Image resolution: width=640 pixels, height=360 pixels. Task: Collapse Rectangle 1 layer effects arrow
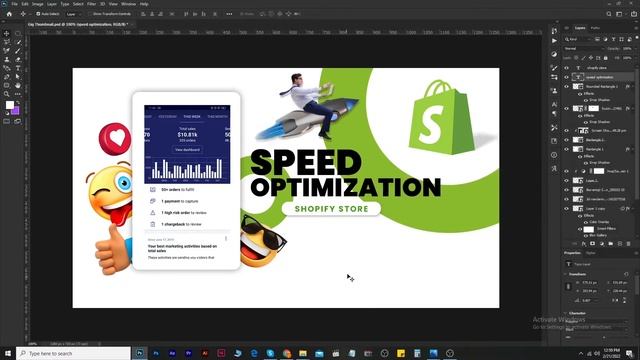[633, 149]
